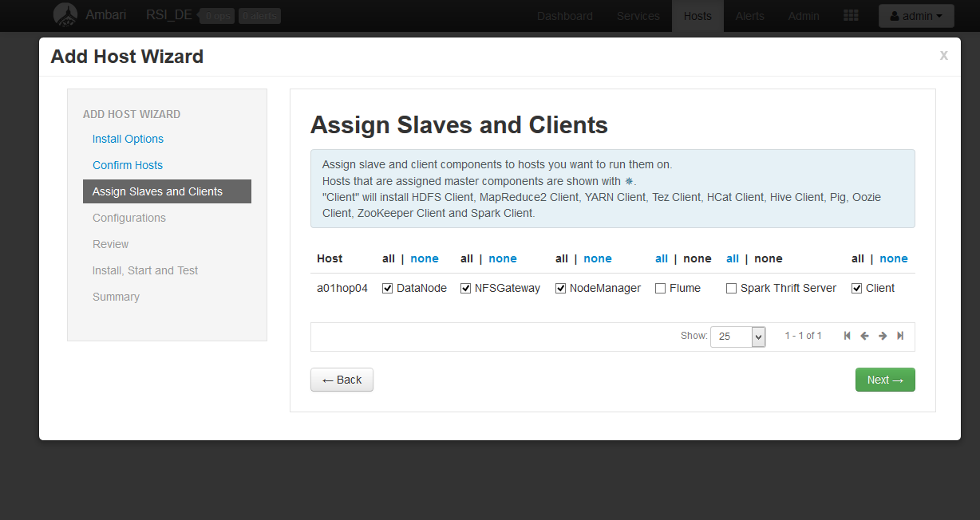Click the previous-page arrow icon
Image resolution: width=980 pixels, height=520 pixels.
(864, 336)
